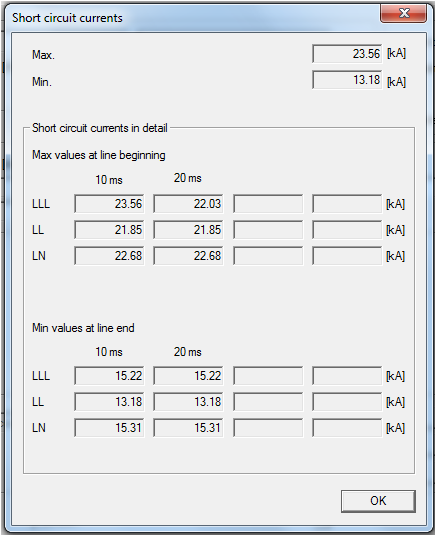Click the min LLL 20 ms value field
The width and height of the screenshot is (436, 536).
(188, 376)
